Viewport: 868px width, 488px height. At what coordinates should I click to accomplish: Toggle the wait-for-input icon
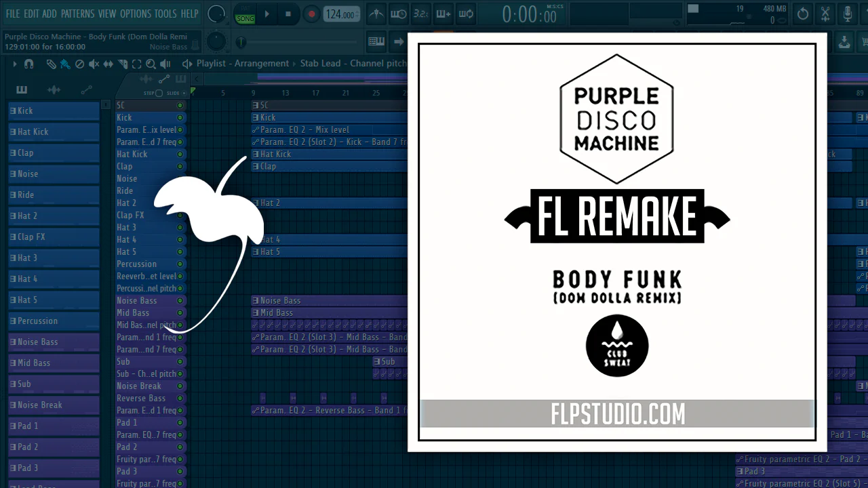pos(399,14)
